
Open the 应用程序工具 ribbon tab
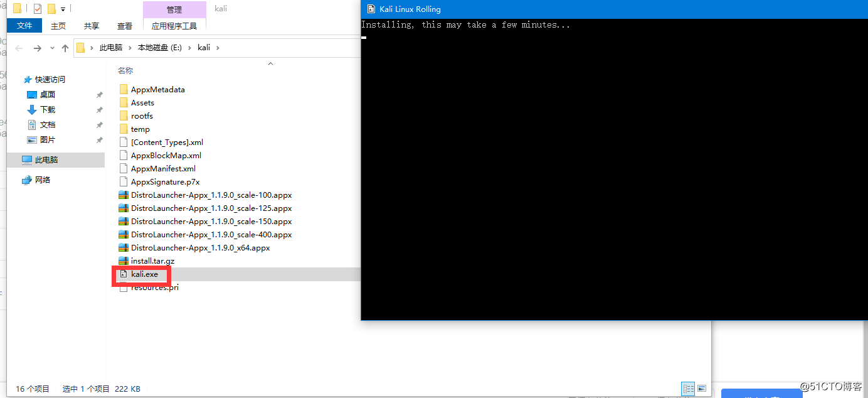click(x=174, y=26)
